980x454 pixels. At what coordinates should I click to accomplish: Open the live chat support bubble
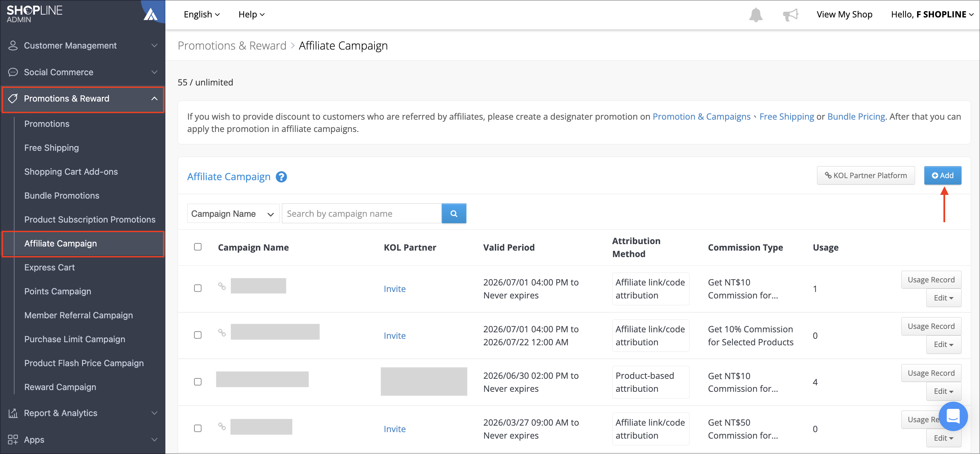tap(953, 416)
